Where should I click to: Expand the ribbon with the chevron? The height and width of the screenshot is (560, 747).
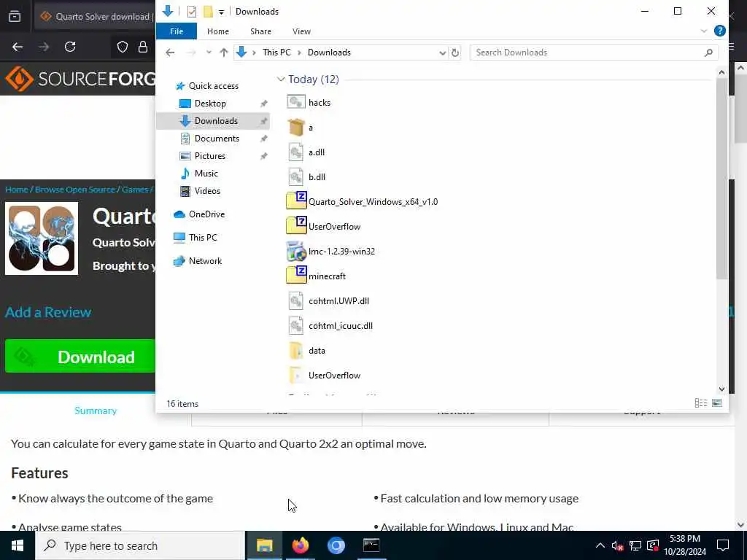tap(704, 31)
